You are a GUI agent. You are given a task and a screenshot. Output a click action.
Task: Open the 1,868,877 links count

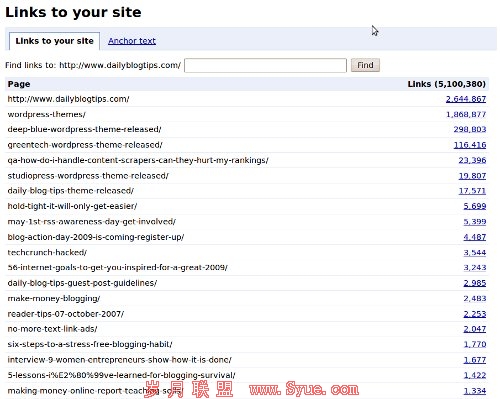pyautogui.click(x=466, y=114)
